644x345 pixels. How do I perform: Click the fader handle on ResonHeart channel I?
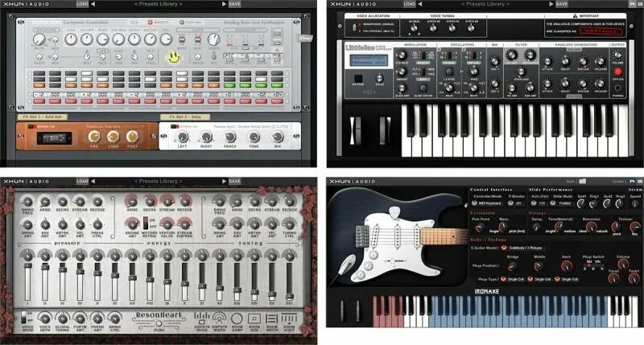pyautogui.click(x=27, y=266)
